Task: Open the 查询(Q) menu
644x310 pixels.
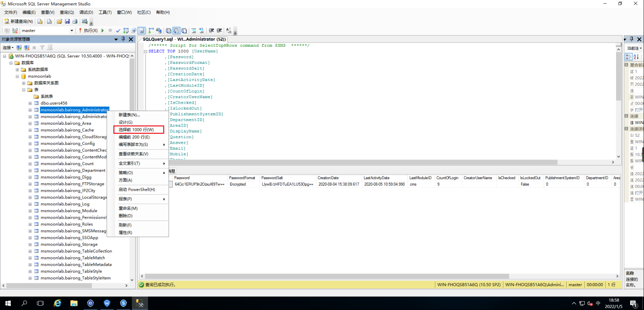Action: 67,12
